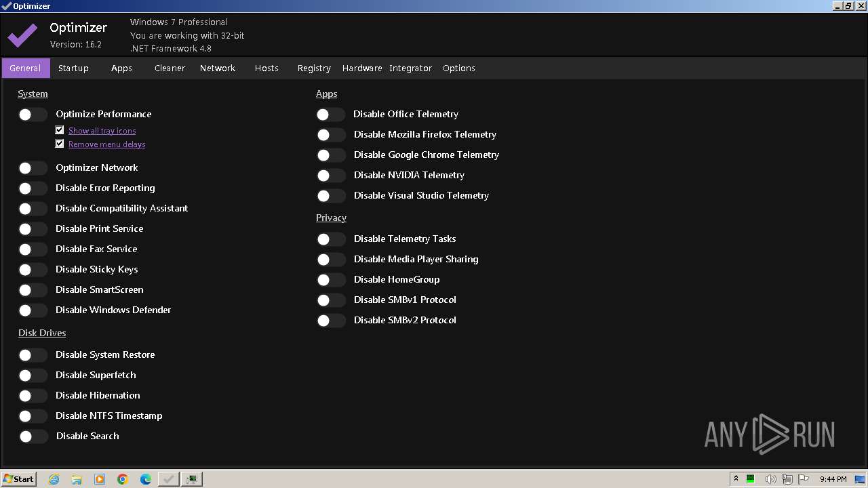Viewport: 868px width, 488px height.
Task: Open Windows Explorer folder icon in taskbar
Action: (77, 479)
